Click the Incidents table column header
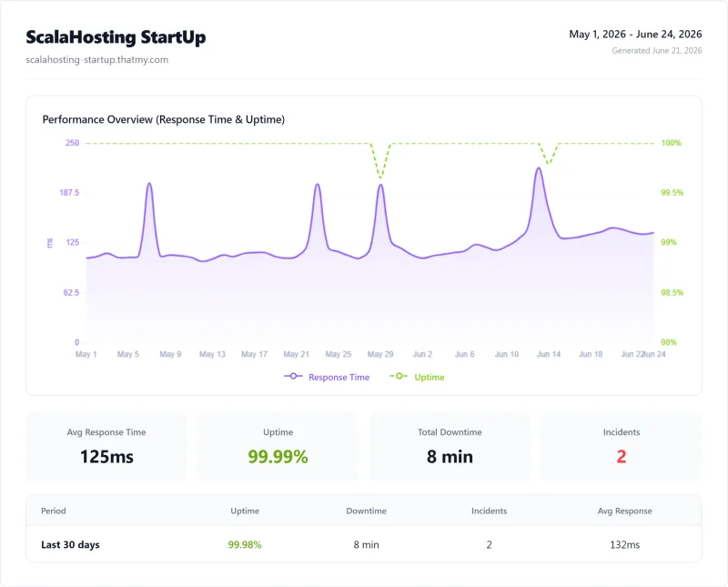This screenshot has width=728, height=587. click(x=489, y=511)
